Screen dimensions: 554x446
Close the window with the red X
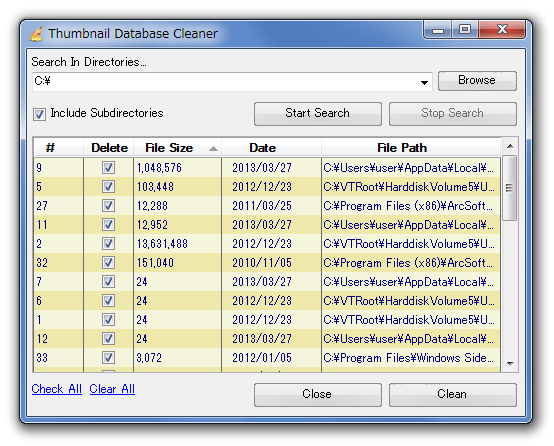pos(502,30)
